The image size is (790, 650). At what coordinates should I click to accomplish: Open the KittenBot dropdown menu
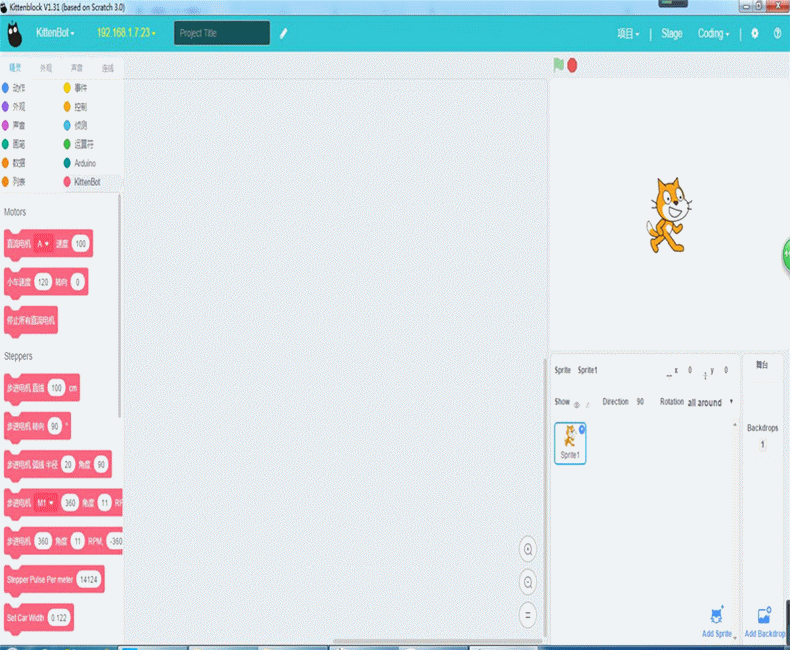[x=55, y=33]
